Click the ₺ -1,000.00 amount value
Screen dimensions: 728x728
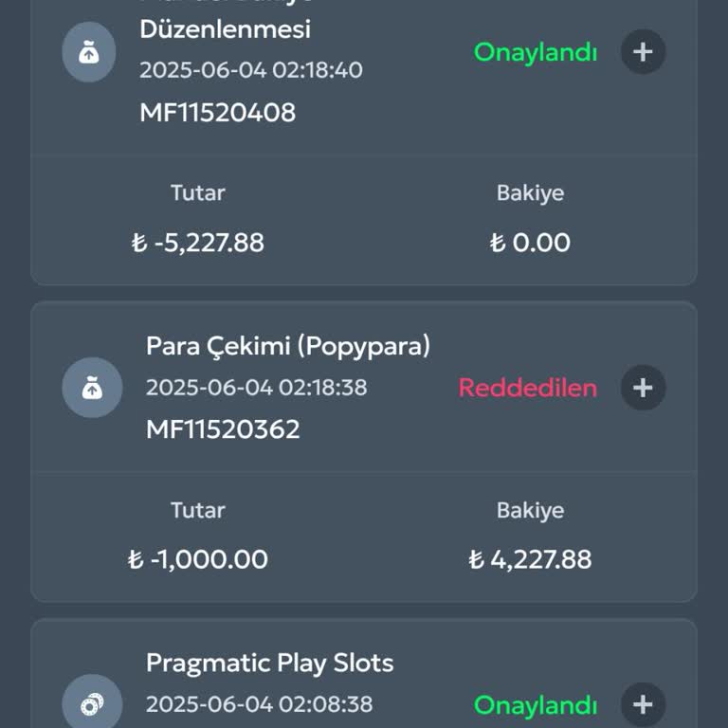point(197,559)
